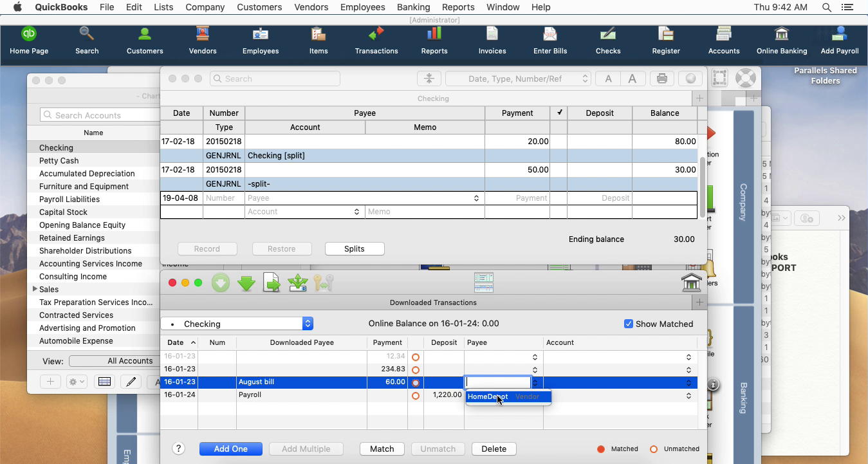Click the grayed keys icon in Downloaded Transactions
The width and height of the screenshot is (868, 464).
tap(324, 283)
